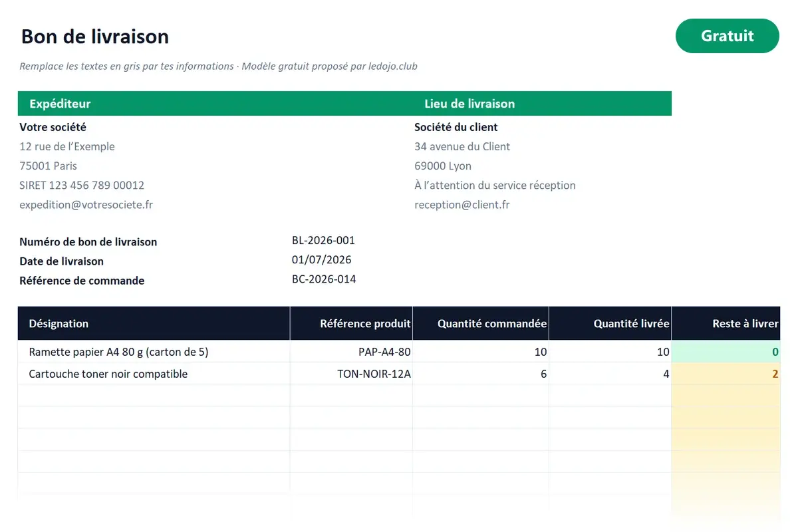
Task: Click the PAP-A4-80 reference cell
Action: 351,352
